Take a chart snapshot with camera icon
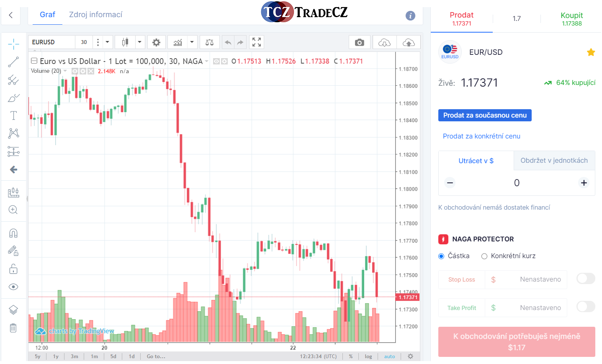Viewport: 602px width, 364px height. tap(359, 42)
